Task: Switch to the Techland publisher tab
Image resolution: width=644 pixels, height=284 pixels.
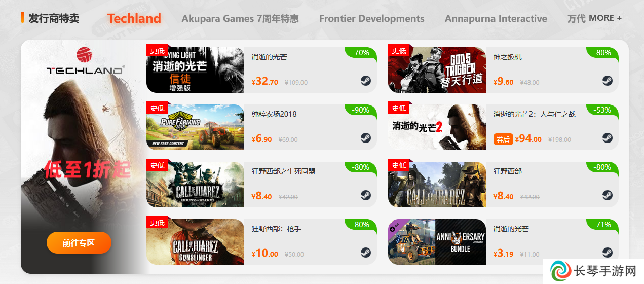Action: (134, 18)
